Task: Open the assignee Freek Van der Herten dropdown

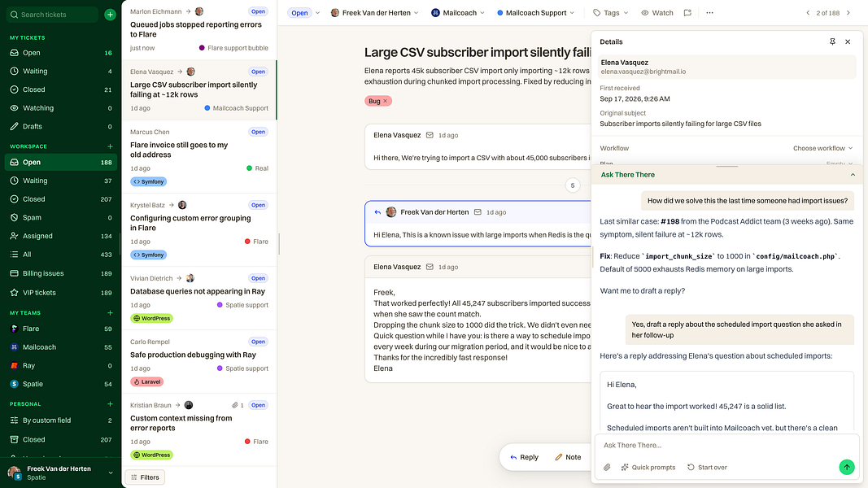Action: [374, 13]
